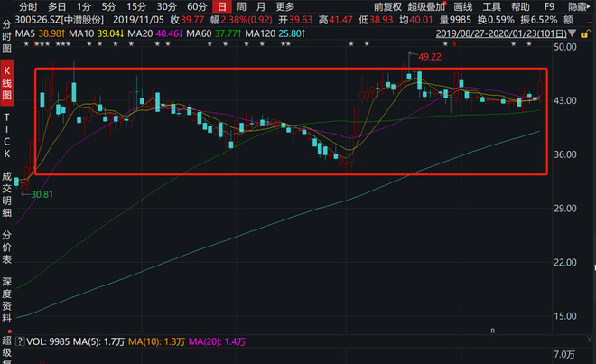Open 超级叠加 super overlay
Viewport: 596px width, 364px height.
coord(426,6)
